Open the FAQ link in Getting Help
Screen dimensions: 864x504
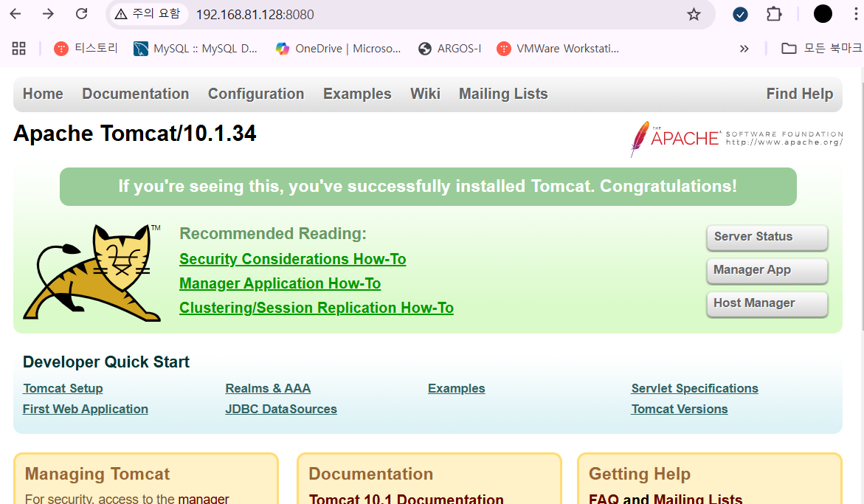(604, 499)
